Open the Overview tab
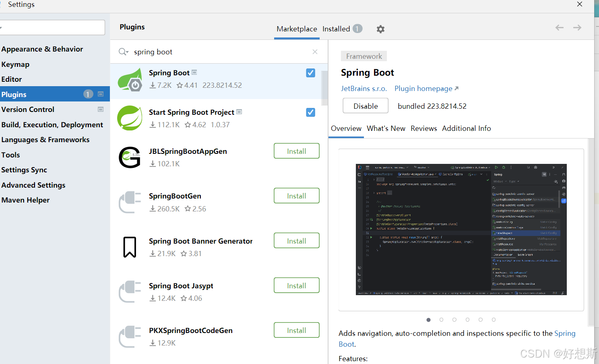The height and width of the screenshot is (364, 599). point(346,128)
